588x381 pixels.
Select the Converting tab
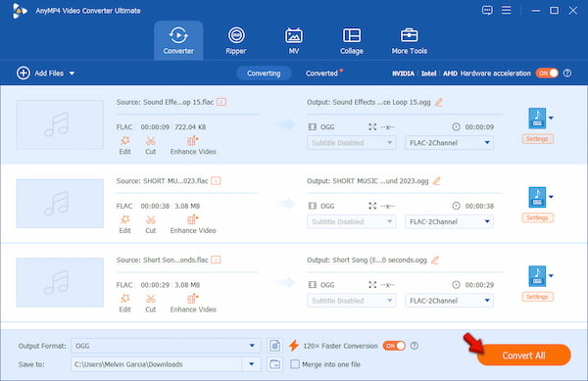[x=264, y=73]
